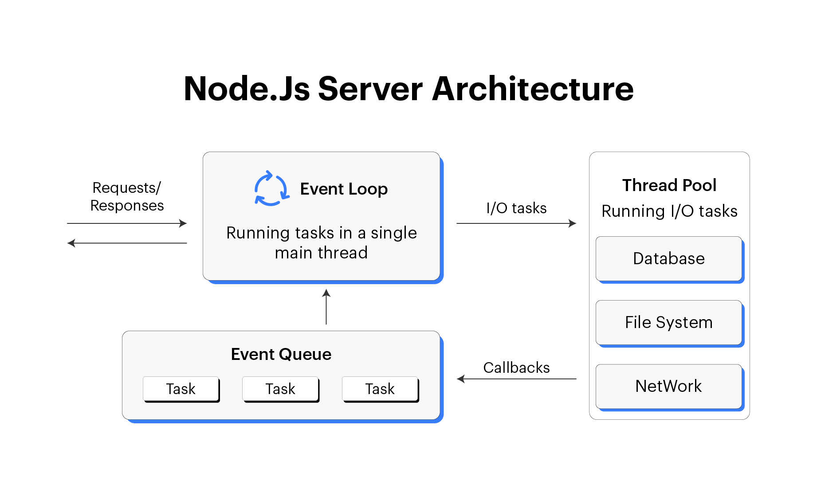Expand the arrow from Event Queue upward

326,308
